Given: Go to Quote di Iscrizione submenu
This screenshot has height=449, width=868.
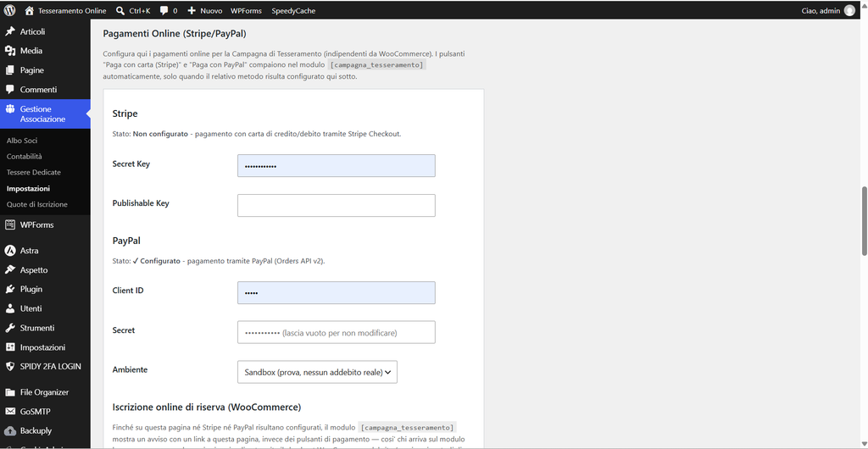Looking at the screenshot, I should tap(37, 205).
